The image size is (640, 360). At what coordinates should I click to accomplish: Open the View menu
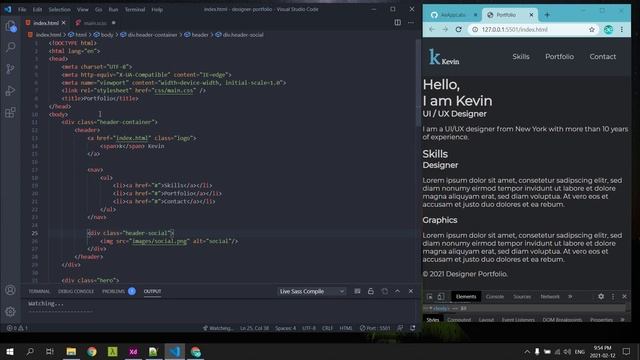[83, 9]
